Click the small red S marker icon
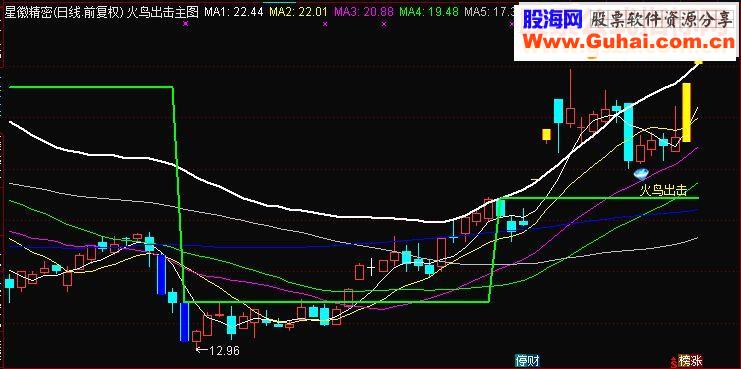741x369 pixels. point(673,362)
